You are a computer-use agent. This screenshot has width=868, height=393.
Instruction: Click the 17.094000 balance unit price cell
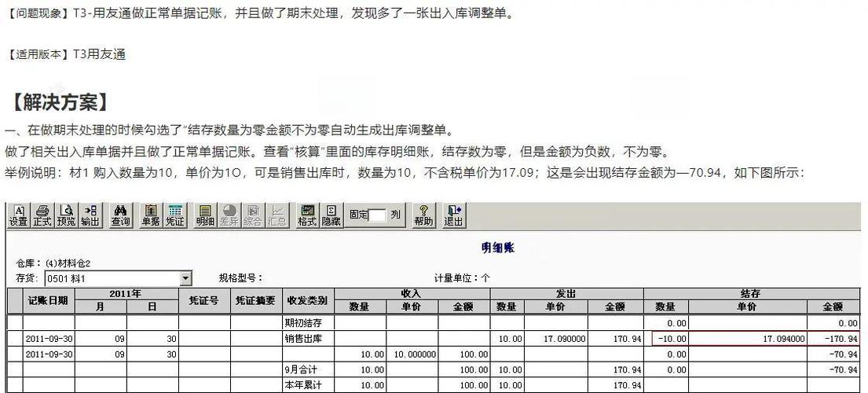pos(748,338)
